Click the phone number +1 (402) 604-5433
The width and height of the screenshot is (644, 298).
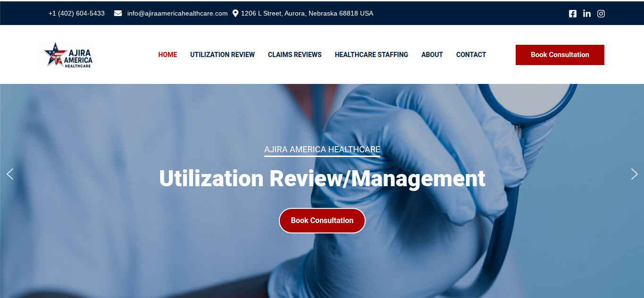click(76, 13)
